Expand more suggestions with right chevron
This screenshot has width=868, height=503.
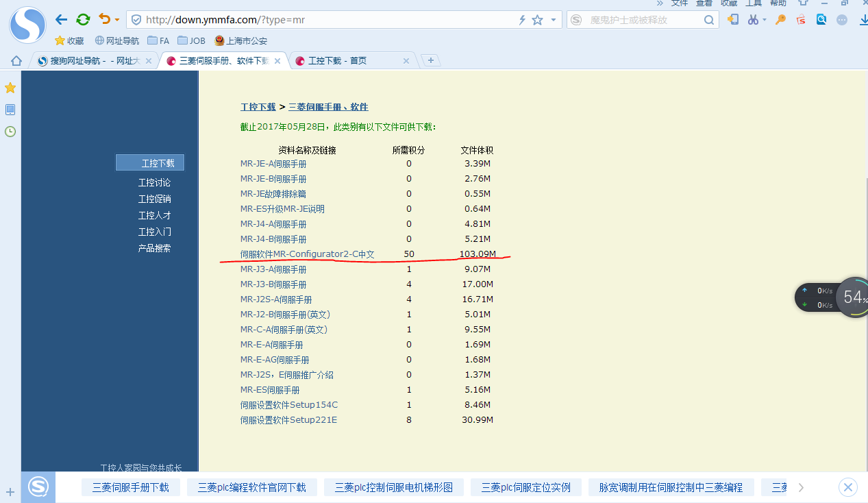[x=801, y=487]
